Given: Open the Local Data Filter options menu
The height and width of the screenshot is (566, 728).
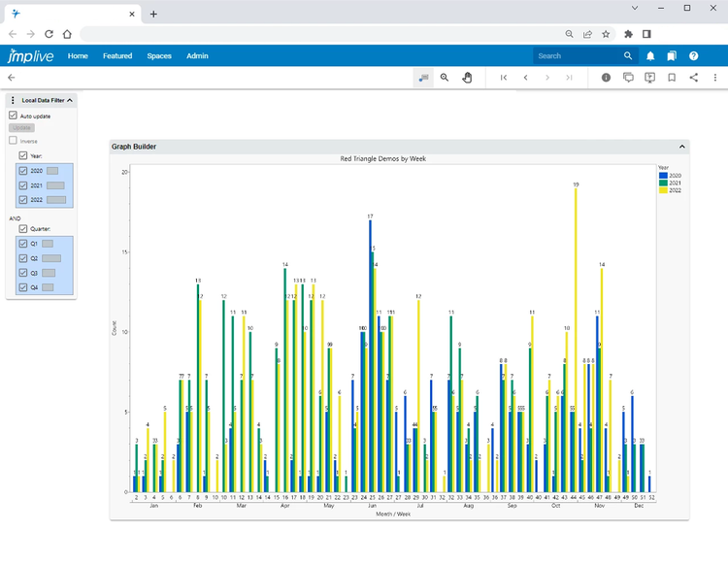Looking at the screenshot, I should 13,100.
